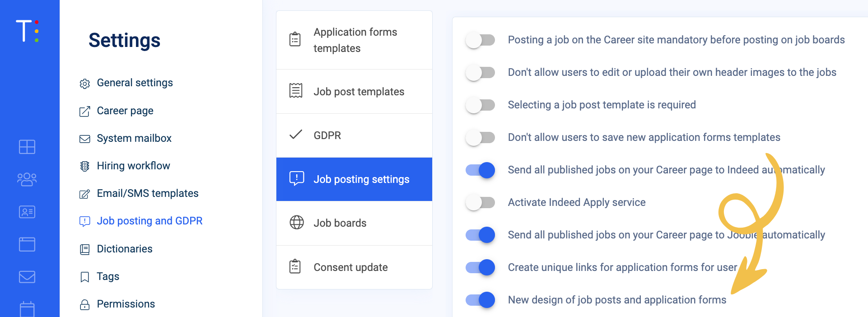
Task: Open the Permissions settings page
Action: tap(126, 304)
